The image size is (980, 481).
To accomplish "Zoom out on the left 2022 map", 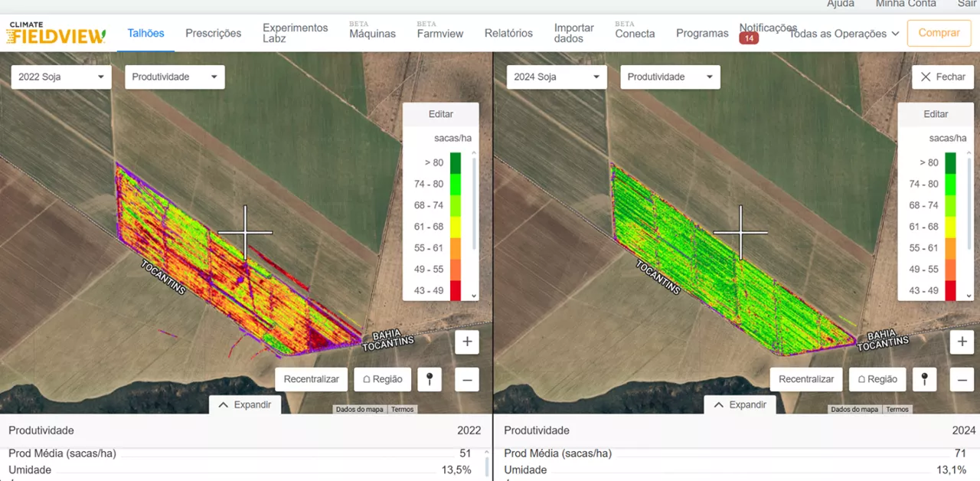I will pyautogui.click(x=467, y=379).
